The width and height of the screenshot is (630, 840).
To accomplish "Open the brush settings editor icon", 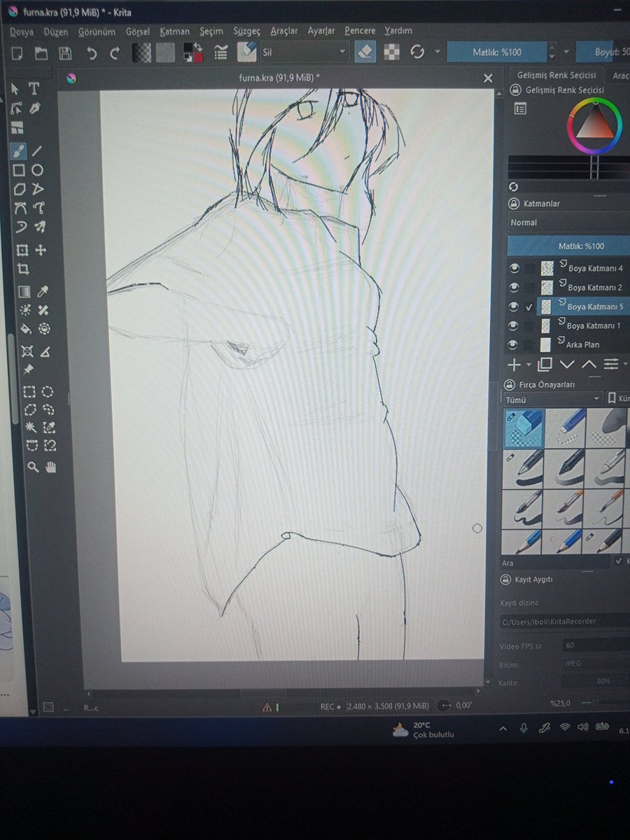I will [221, 52].
